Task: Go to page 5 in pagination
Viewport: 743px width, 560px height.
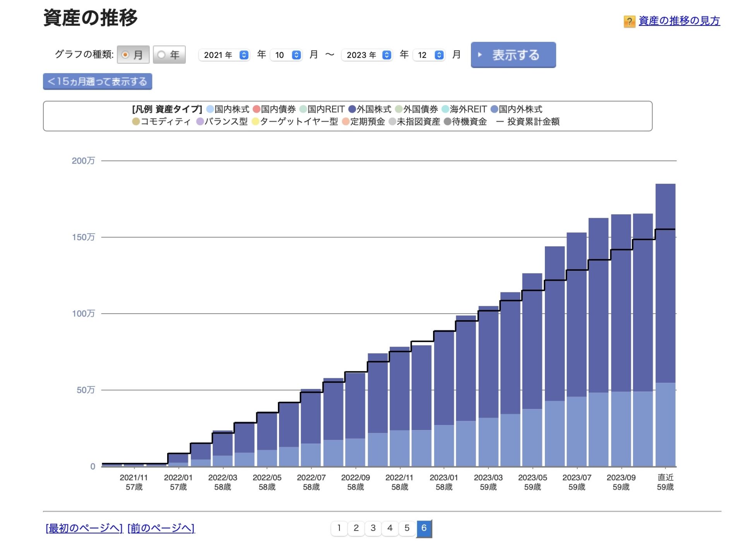Action: coord(407,528)
